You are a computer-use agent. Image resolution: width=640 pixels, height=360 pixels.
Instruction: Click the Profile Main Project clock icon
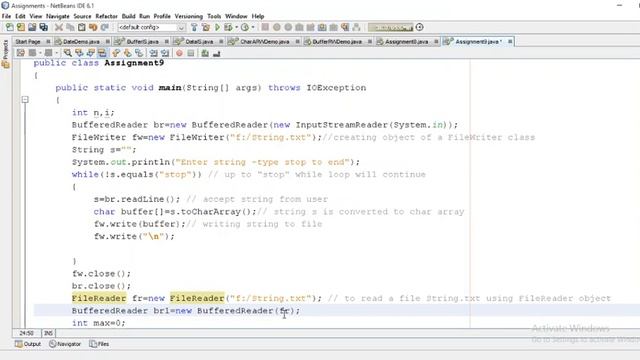point(245,27)
